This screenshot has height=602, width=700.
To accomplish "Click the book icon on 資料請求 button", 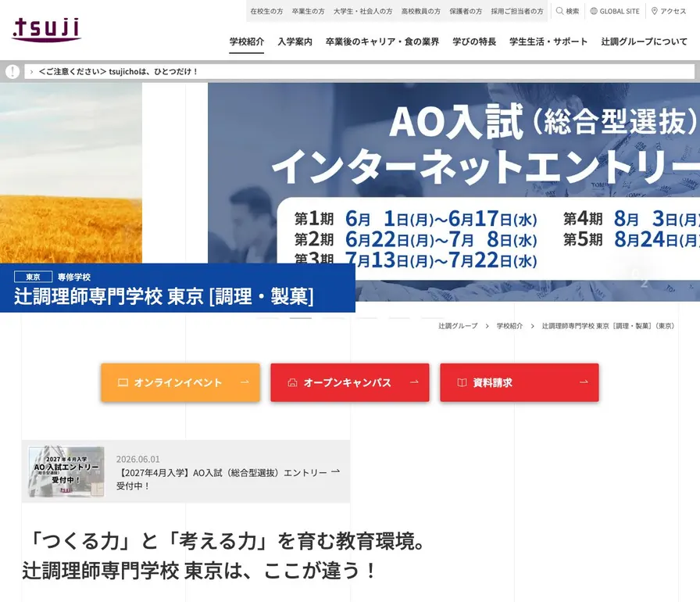I will click(462, 383).
